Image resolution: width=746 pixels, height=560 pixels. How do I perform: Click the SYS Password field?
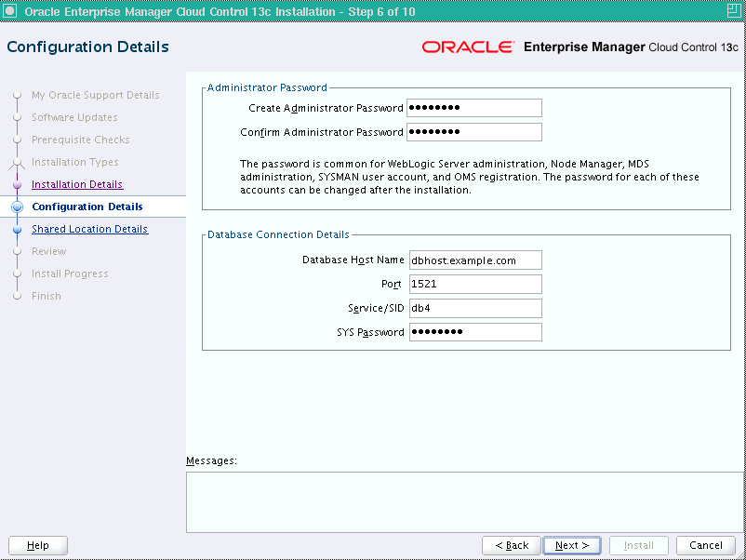[475, 332]
